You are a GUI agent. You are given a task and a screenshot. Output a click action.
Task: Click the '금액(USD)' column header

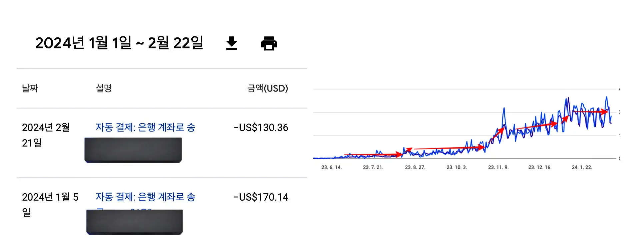point(268,88)
